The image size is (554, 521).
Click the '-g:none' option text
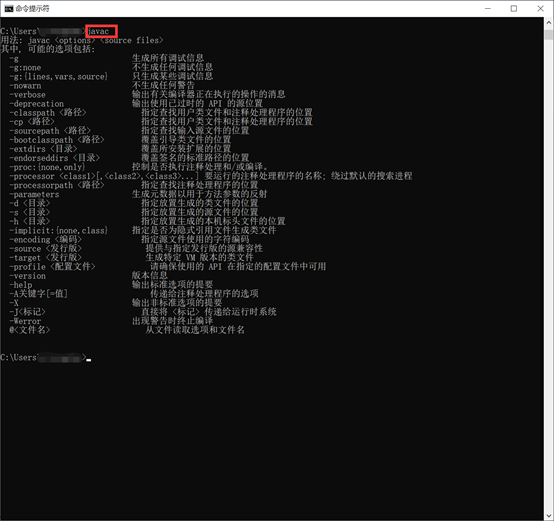(25, 67)
